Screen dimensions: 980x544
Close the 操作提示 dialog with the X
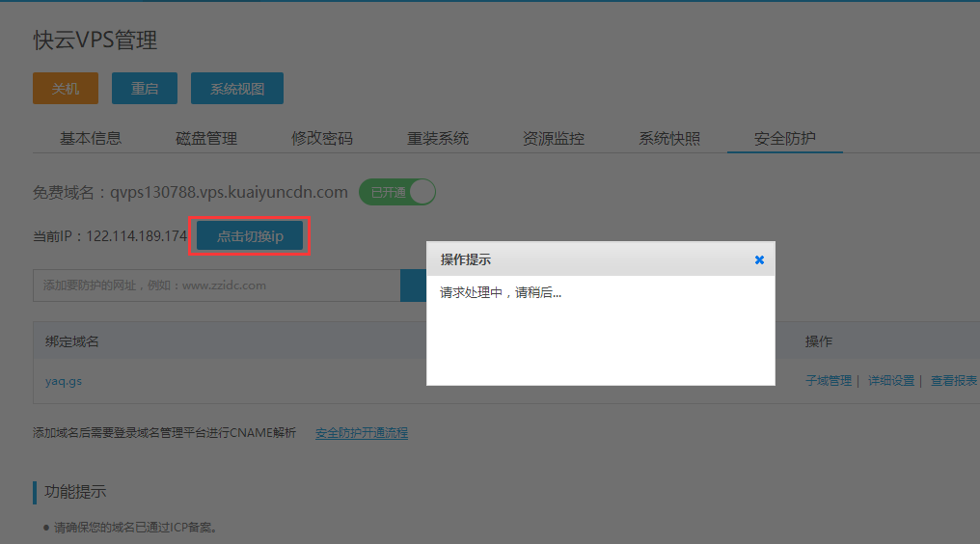(759, 259)
